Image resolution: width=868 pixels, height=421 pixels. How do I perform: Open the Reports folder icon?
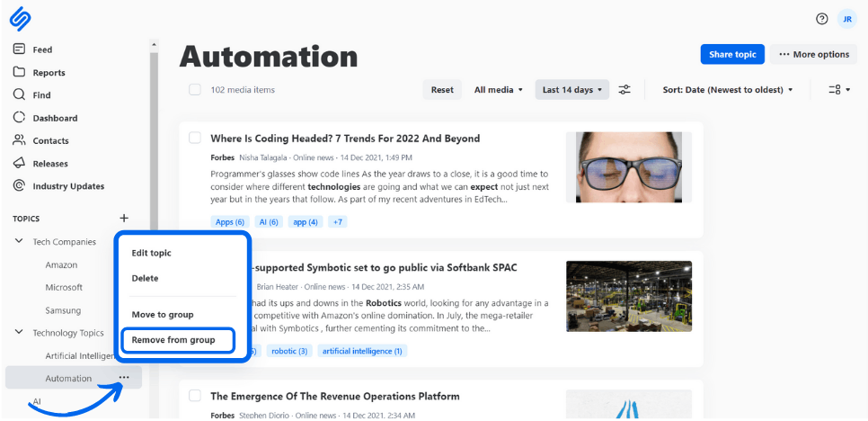click(20, 72)
